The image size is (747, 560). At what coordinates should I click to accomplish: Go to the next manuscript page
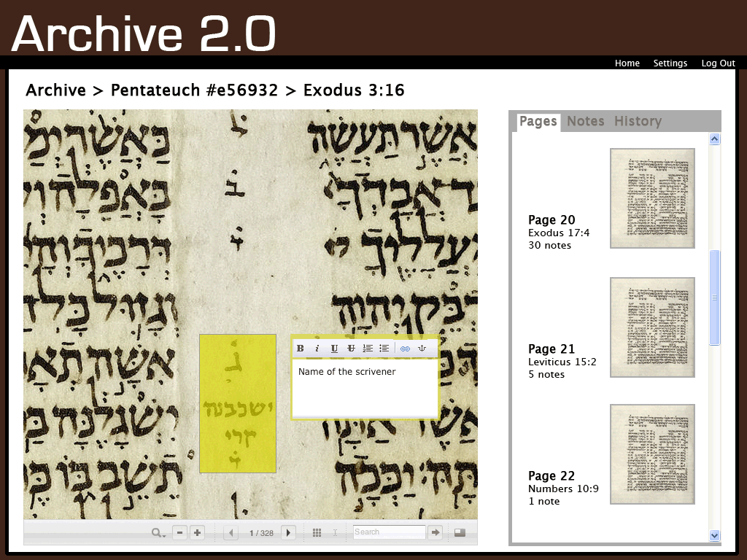(288, 533)
